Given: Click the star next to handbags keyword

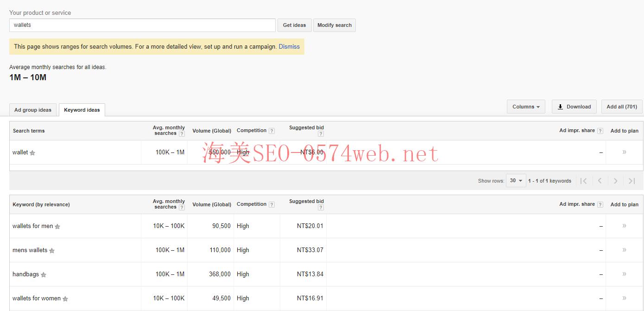Looking at the screenshot, I should pos(44,275).
